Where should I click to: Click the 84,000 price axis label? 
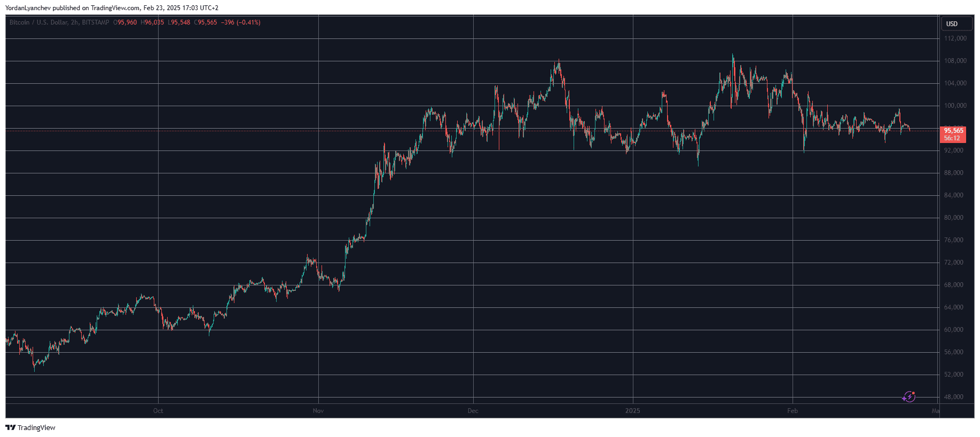954,195
